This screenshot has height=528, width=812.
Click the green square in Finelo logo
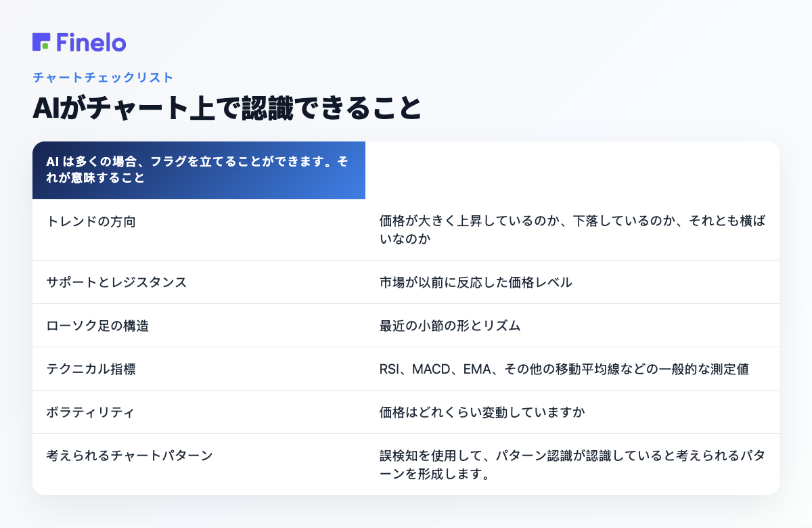[x=44, y=46]
